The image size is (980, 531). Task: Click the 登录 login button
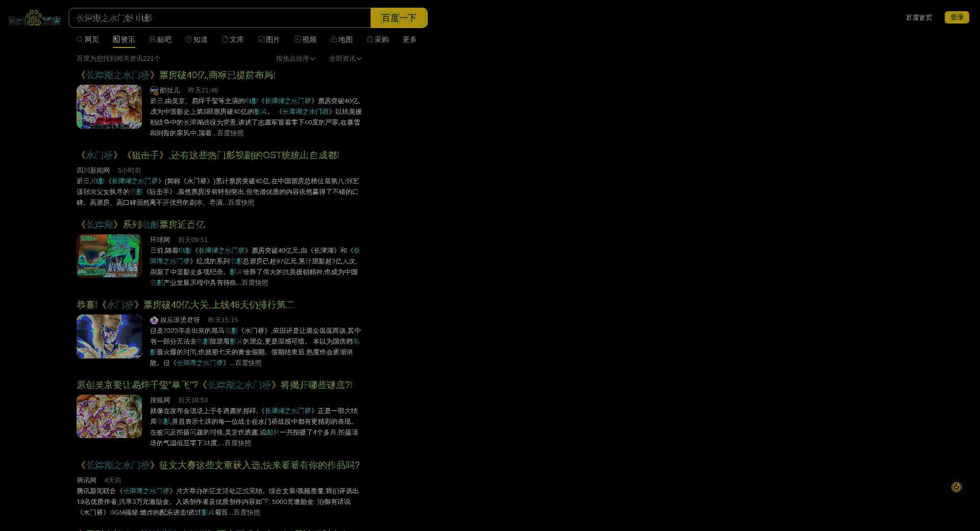957,17
